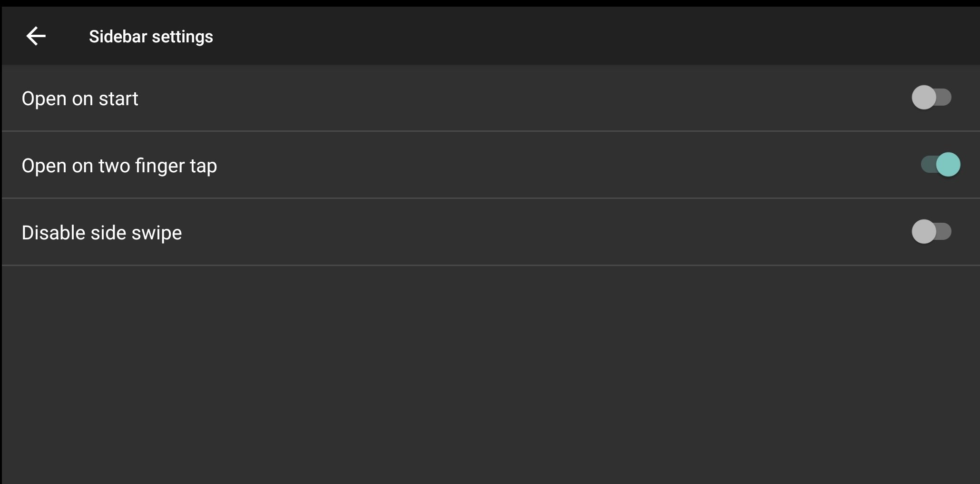
Task: Click the gray knob of Open on start
Action: [x=924, y=98]
